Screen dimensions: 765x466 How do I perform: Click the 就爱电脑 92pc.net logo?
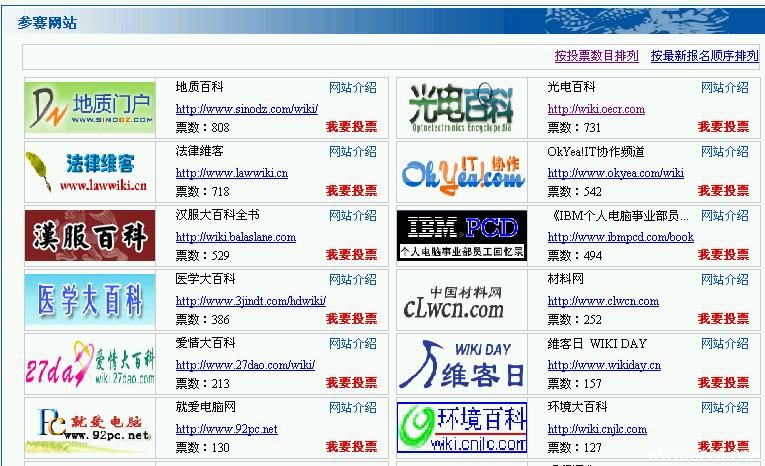[90, 427]
